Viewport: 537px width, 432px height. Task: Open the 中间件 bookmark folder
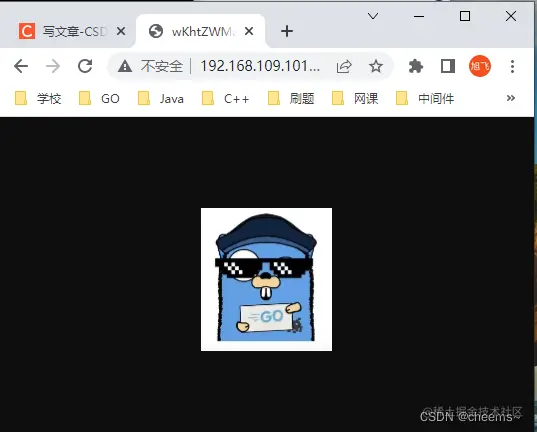click(425, 98)
